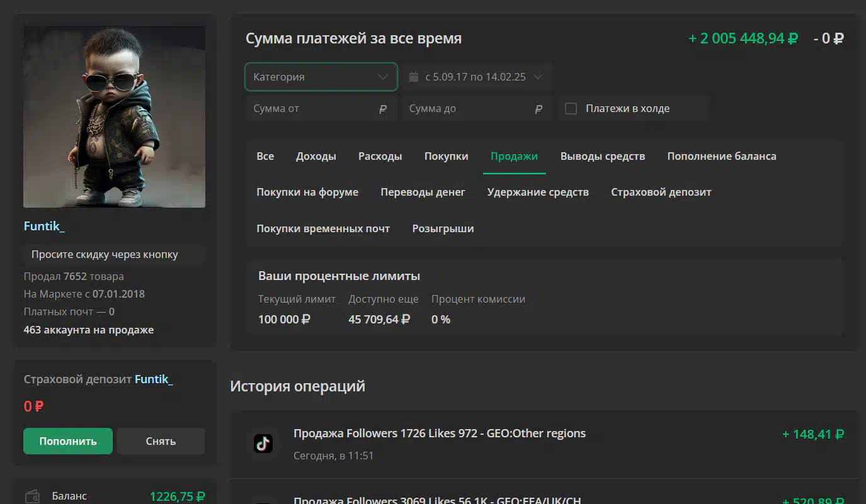Click the Процент комиссии value 0 %

coord(441,319)
